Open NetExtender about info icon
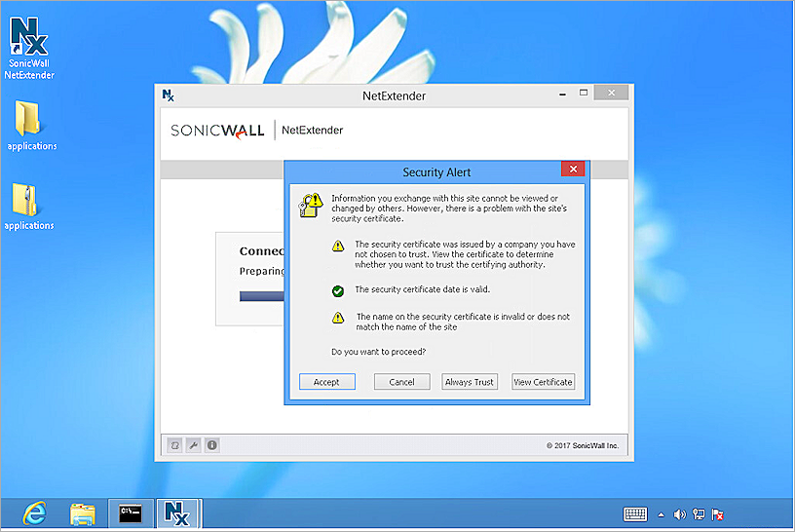Image resolution: width=795 pixels, height=532 pixels. pos(212,445)
